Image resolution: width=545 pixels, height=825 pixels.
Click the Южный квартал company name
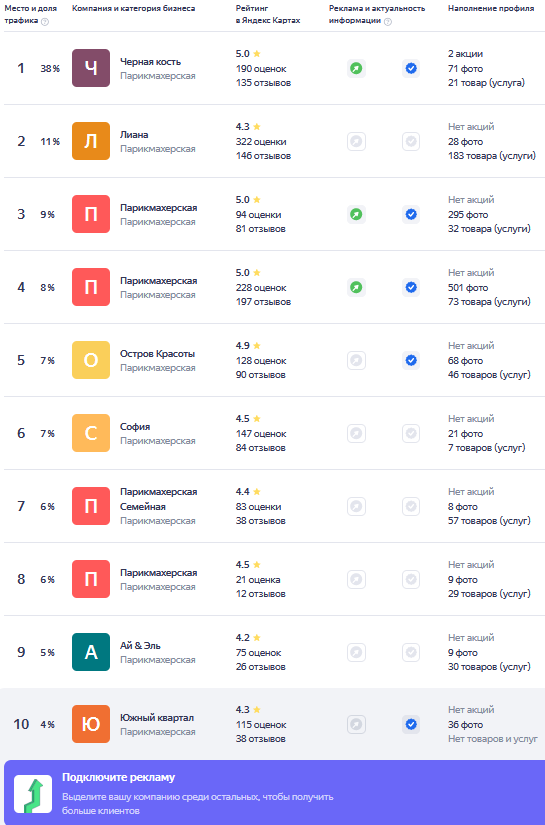pos(157,718)
